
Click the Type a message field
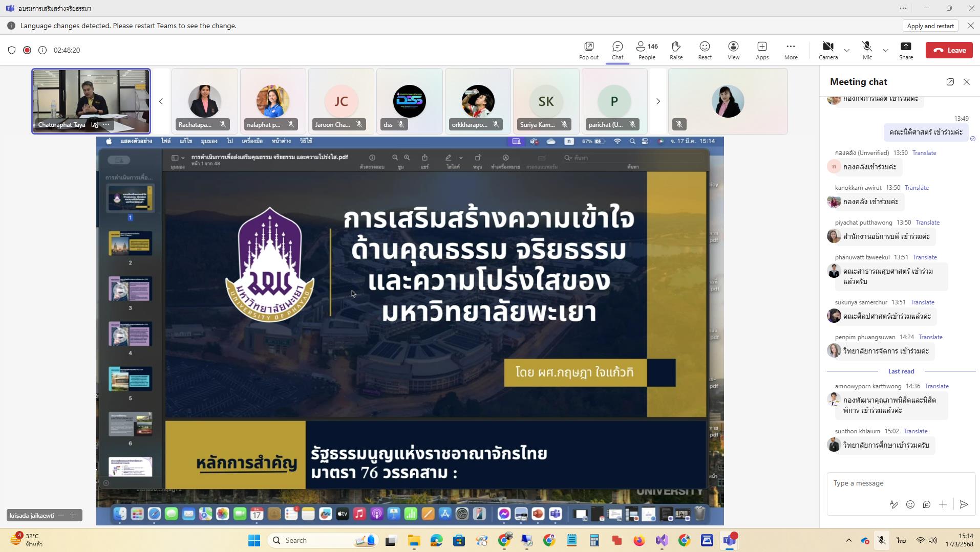click(901, 483)
